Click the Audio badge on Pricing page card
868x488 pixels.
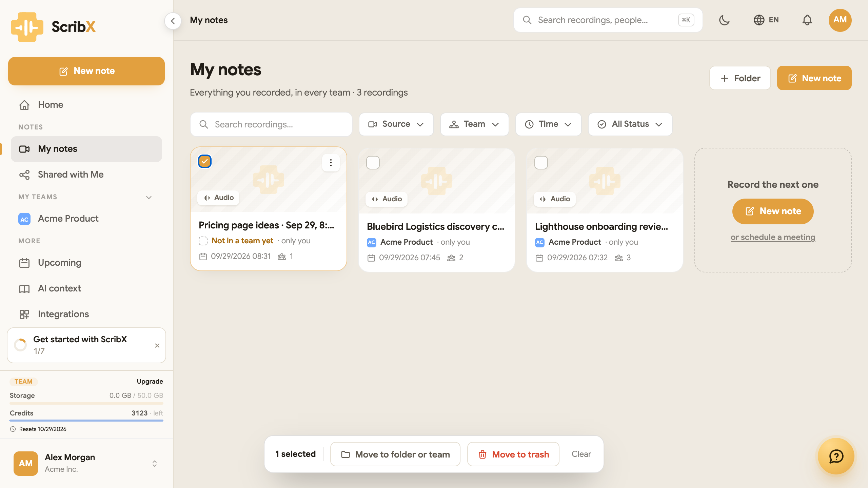(x=218, y=198)
